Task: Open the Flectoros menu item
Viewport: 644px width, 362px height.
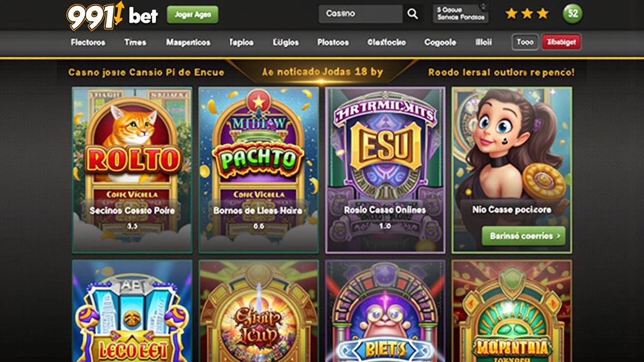Action: tap(88, 43)
